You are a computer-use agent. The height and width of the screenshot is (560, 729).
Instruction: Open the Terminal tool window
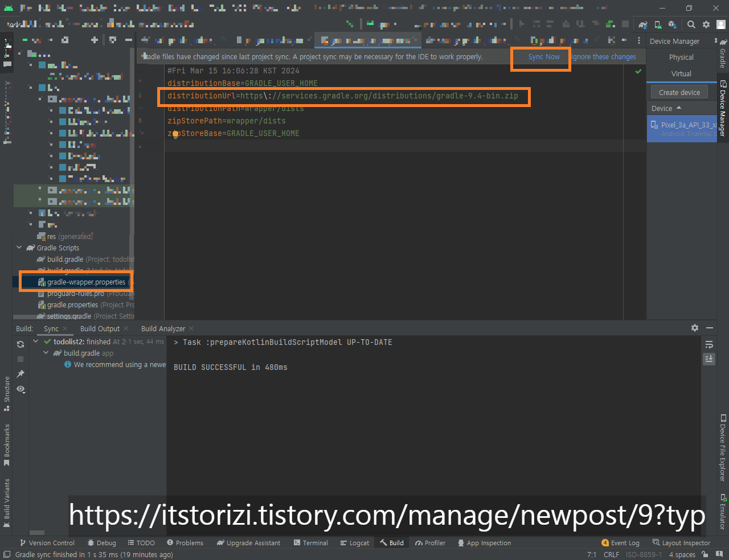pyautogui.click(x=311, y=543)
